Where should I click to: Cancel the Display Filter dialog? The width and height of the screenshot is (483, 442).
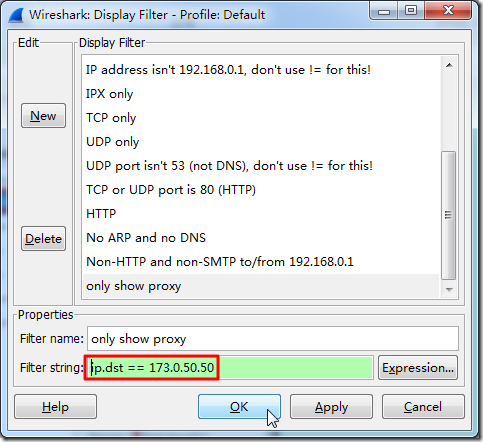pyautogui.click(x=423, y=407)
